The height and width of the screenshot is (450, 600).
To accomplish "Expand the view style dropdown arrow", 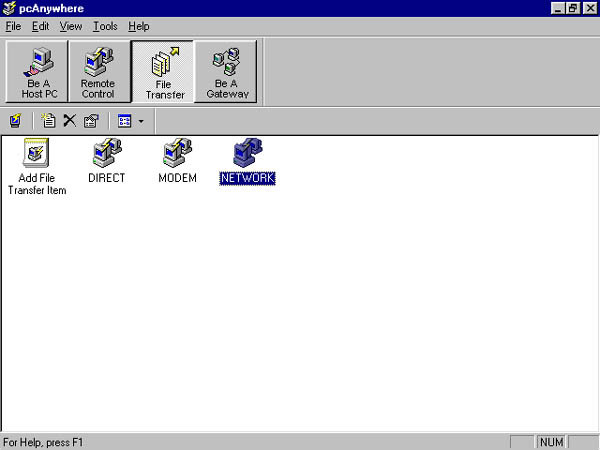I will (x=141, y=121).
